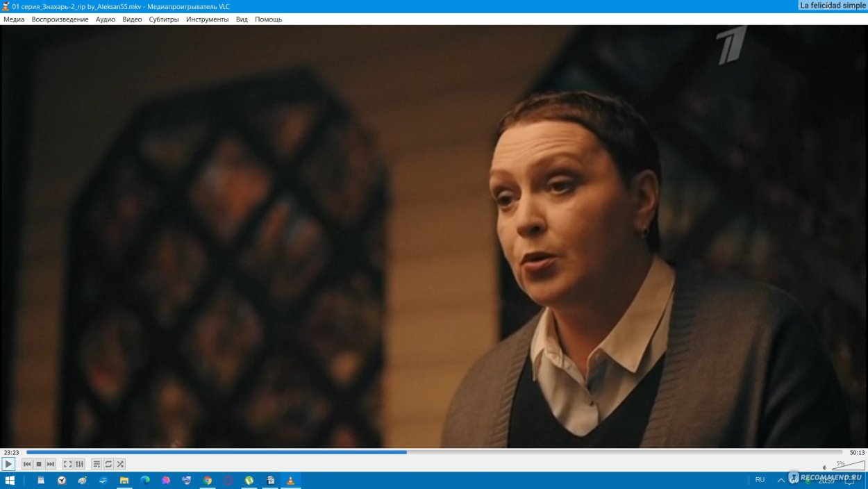Image resolution: width=868 pixels, height=489 pixels.
Task: Open the notepad document icon in the taskbar
Action: [41, 480]
